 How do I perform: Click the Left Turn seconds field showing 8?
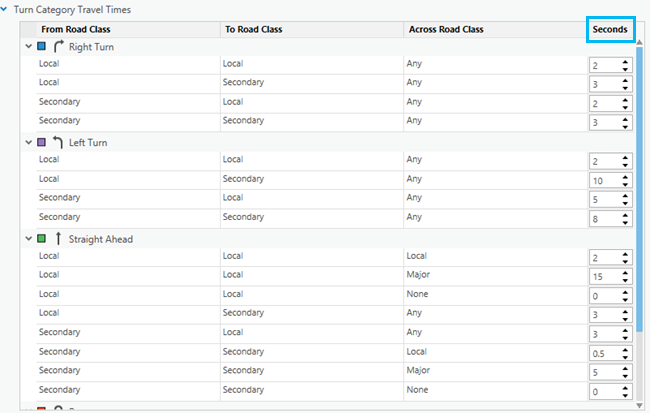click(603, 217)
